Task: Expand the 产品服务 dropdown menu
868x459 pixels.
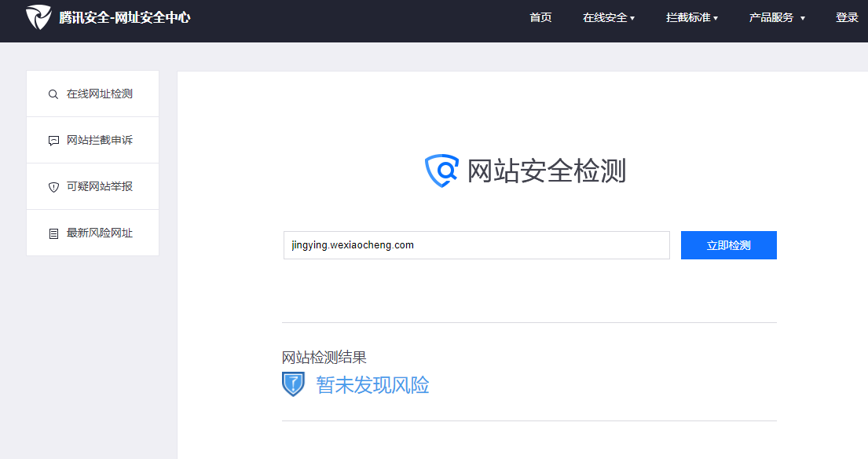Action: tap(777, 18)
